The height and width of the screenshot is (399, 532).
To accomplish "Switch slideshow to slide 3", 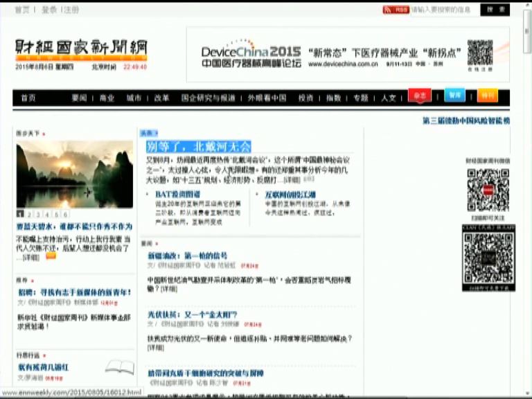I will click(x=39, y=215).
